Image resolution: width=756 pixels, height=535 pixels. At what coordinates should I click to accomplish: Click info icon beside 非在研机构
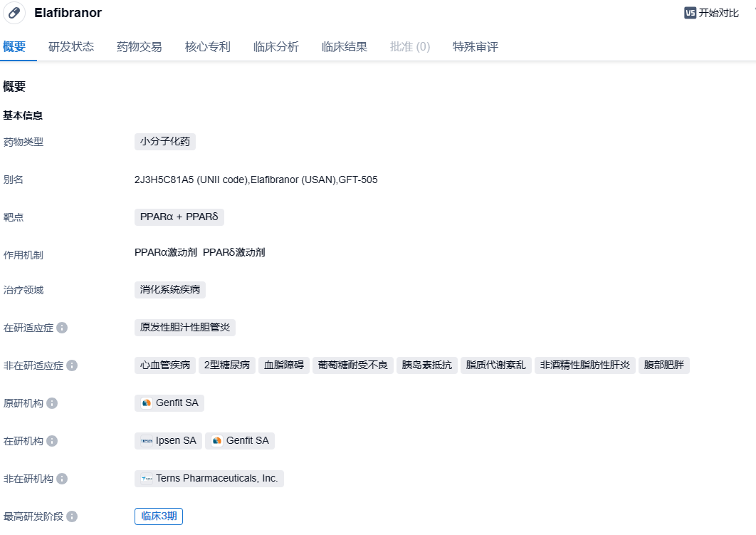[x=62, y=479]
